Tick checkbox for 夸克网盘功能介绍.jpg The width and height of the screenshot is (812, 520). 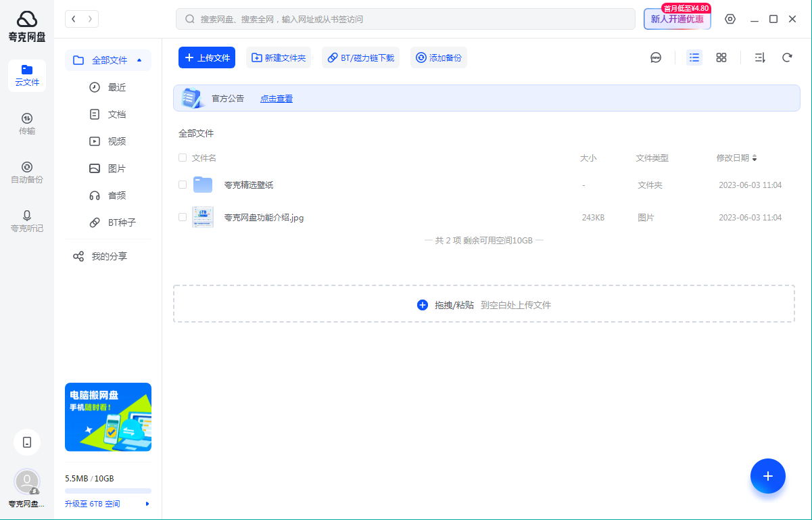pyautogui.click(x=183, y=217)
